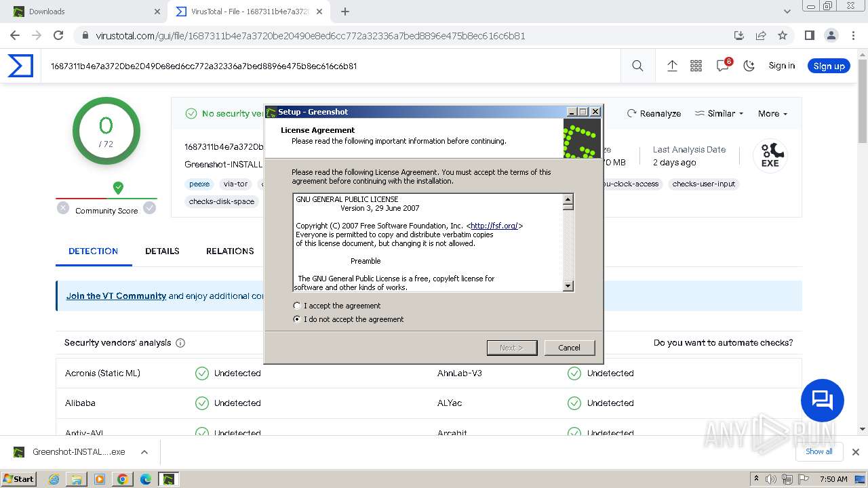This screenshot has height=488, width=868.
Task: Click Cancel in the Greenshot setup dialog
Action: [570, 348]
